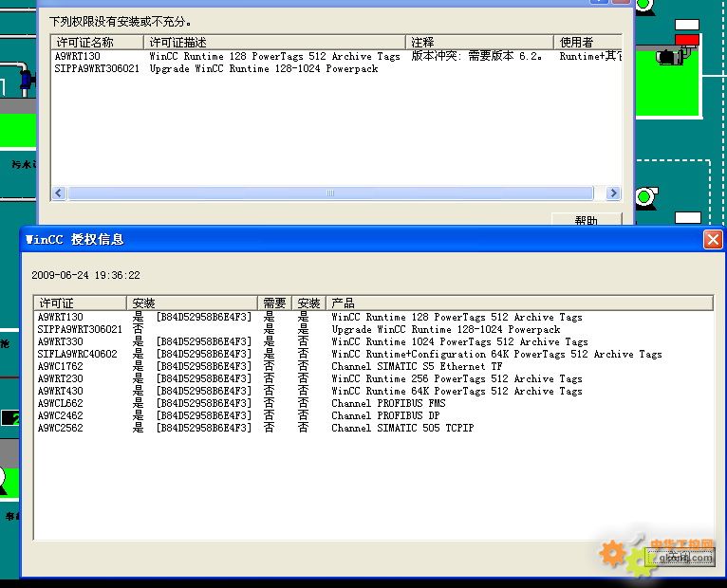Click the green tank at the top right
Image resolution: width=727 pixels, height=588 pixels.
[666, 82]
